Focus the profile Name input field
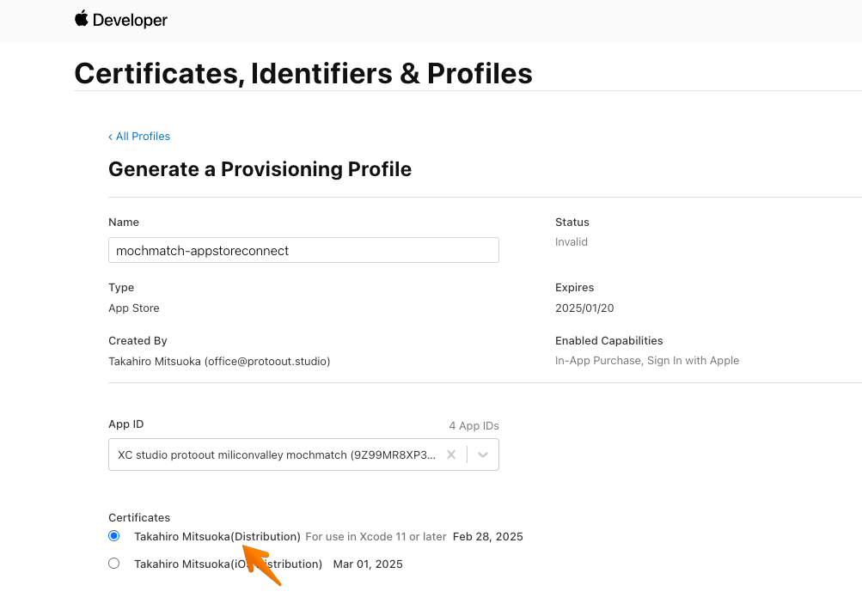This screenshot has height=616, width=862. [303, 250]
